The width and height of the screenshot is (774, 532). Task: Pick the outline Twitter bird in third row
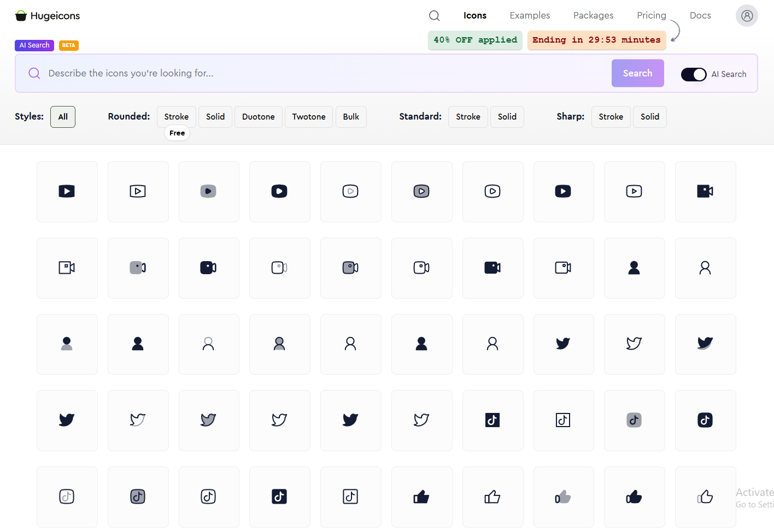[x=634, y=344]
